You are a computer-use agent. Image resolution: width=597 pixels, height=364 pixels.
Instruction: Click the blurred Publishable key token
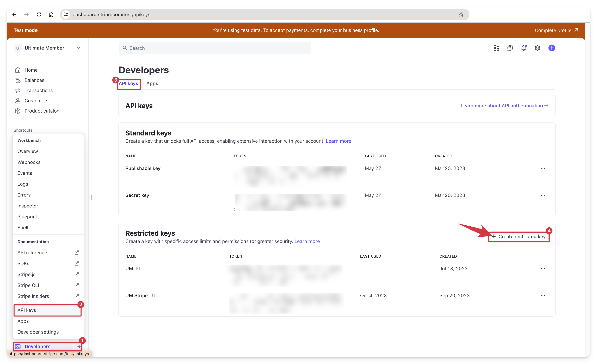tap(290, 176)
